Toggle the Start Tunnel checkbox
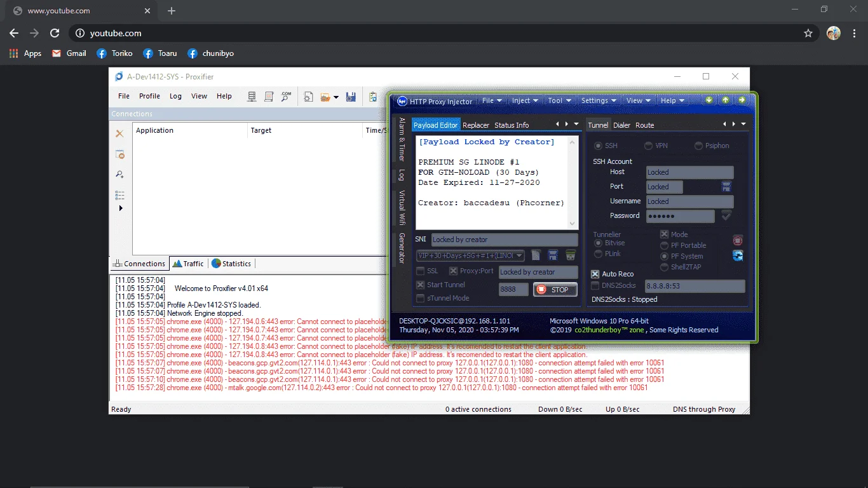Viewport: 868px width, 488px height. point(420,285)
